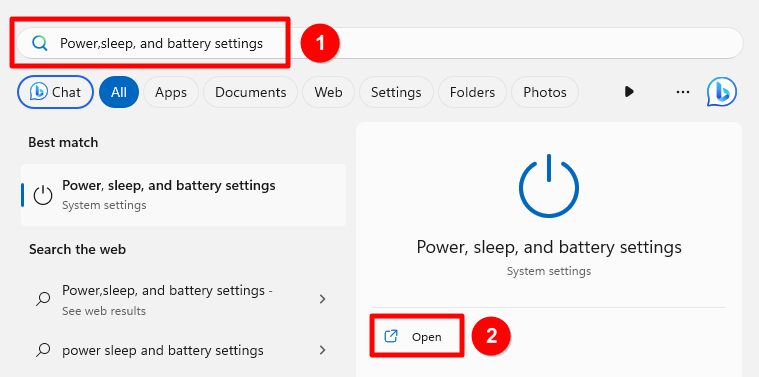Switch to the Web filter tab
Screen dimensions: 759x377
tap(328, 92)
